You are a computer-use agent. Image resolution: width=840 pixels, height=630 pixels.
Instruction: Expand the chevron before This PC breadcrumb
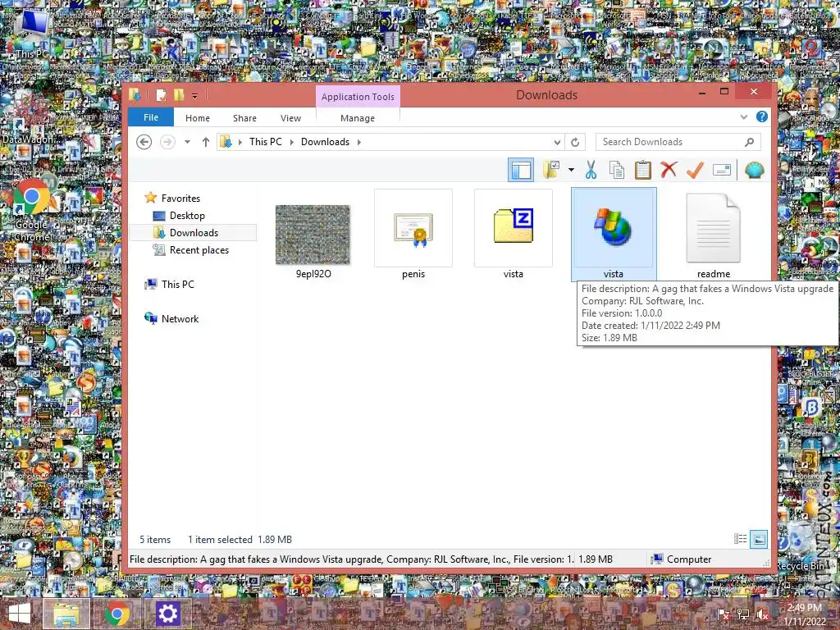click(240, 142)
